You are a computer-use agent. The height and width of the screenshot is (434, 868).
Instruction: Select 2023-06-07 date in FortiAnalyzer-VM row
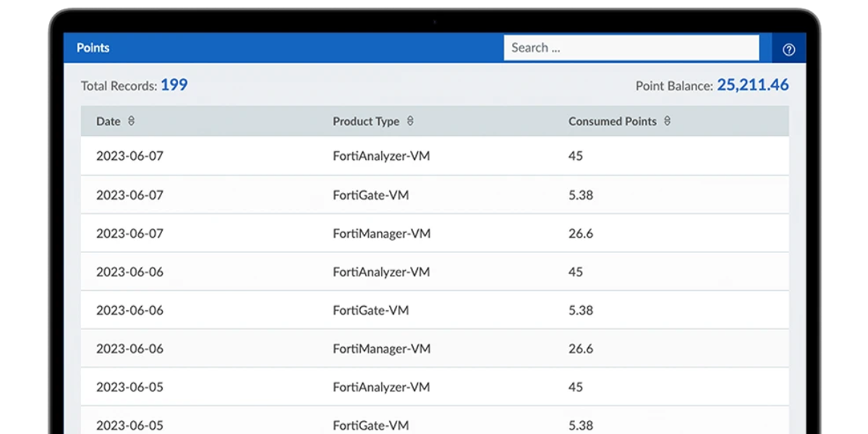[x=130, y=156]
